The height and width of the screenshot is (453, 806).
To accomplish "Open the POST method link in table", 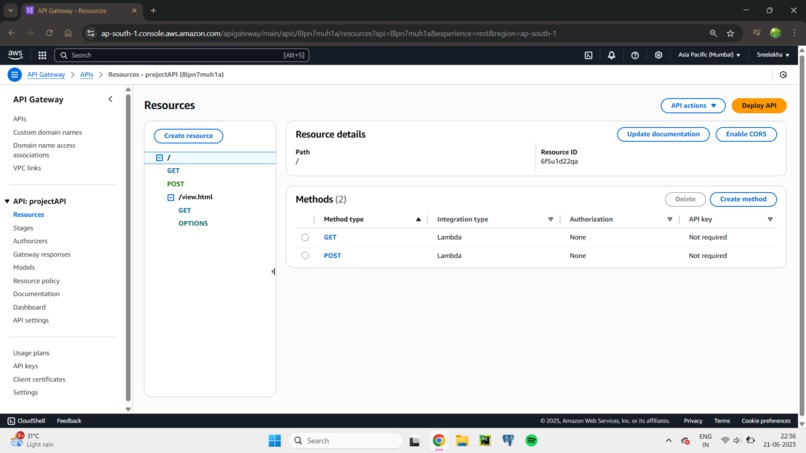I will pos(332,256).
